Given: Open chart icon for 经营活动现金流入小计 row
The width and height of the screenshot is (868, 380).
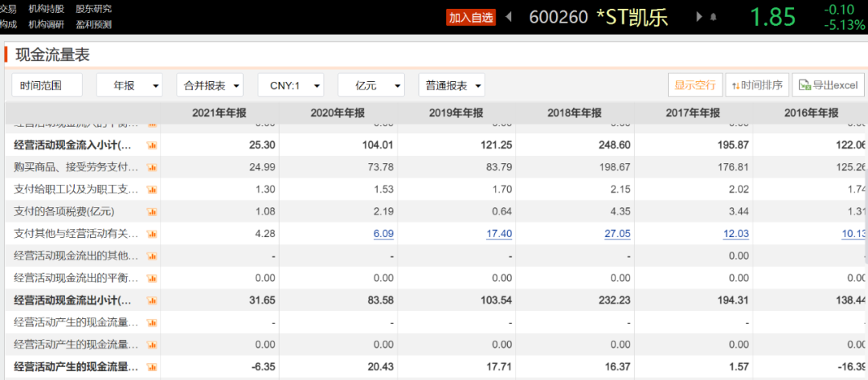Looking at the screenshot, I should click(x=151, y=145).
